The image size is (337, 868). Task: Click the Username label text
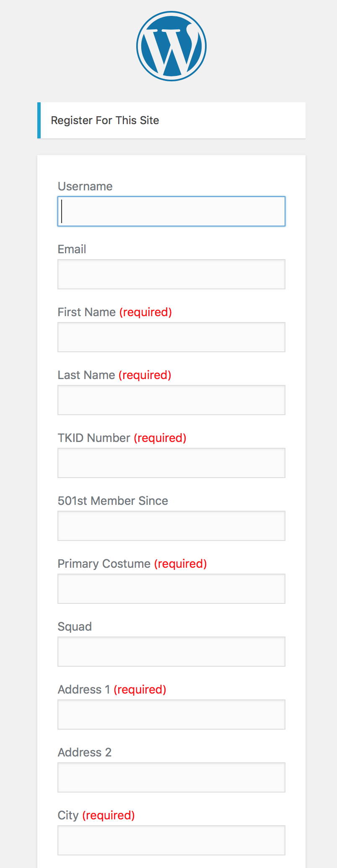point(85,186)
